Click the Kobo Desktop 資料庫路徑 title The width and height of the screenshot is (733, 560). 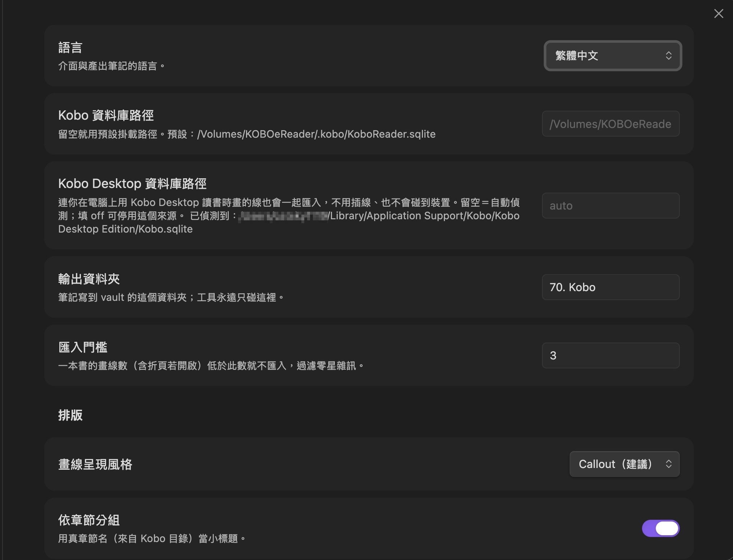pyautogui.click(x=132, y=184)
